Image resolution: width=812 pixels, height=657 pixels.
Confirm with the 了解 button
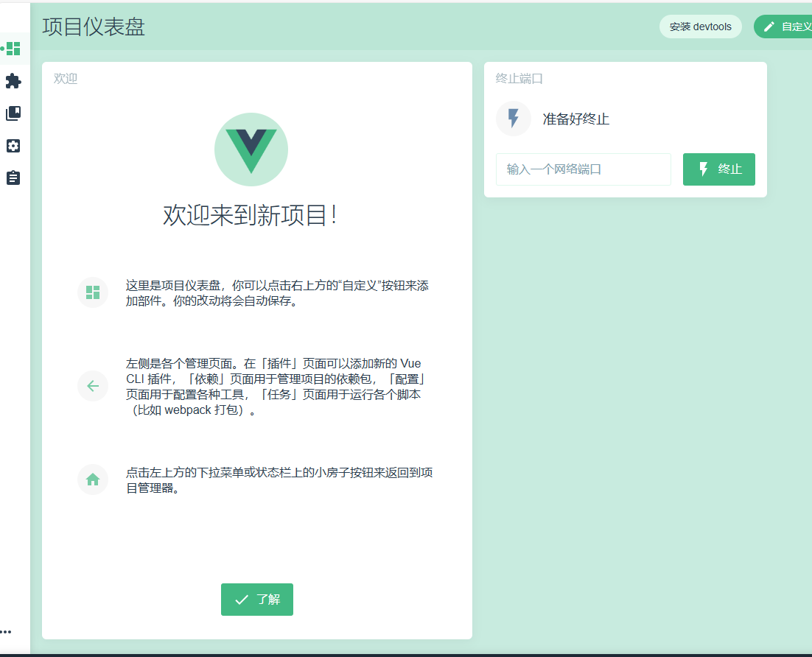(x=257, y=600)
